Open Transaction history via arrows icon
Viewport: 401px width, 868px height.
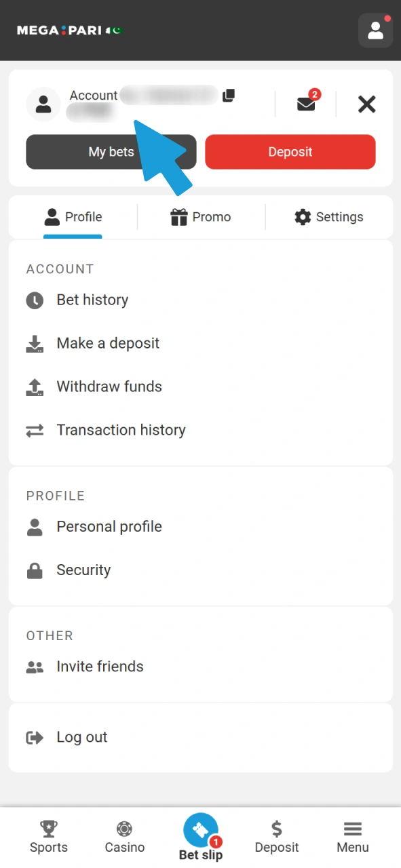[x=35, y=430]
